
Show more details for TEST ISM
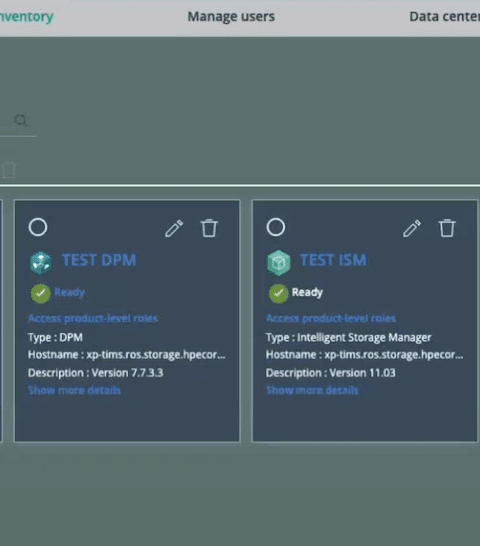click(312, 390)
